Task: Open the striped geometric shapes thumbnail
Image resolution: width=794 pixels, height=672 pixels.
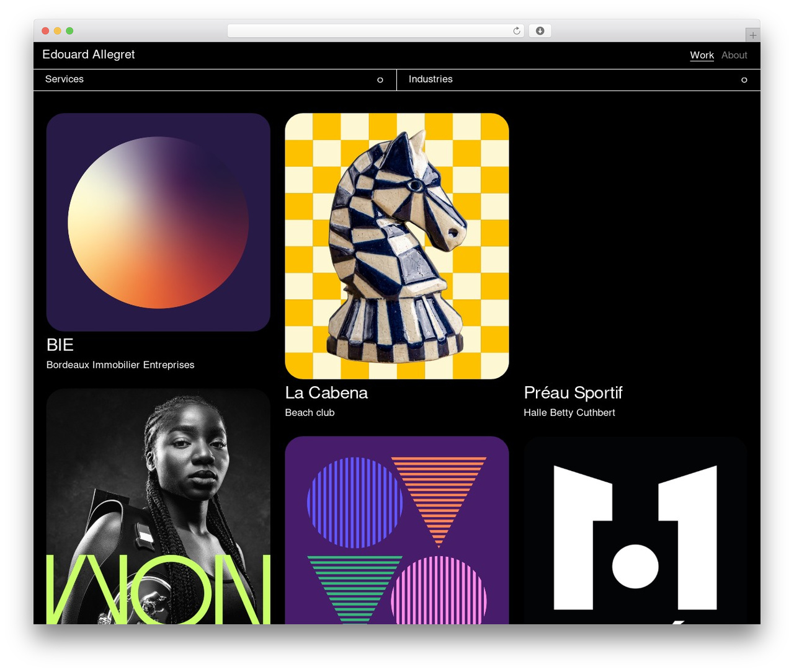Action: (397, 530)
